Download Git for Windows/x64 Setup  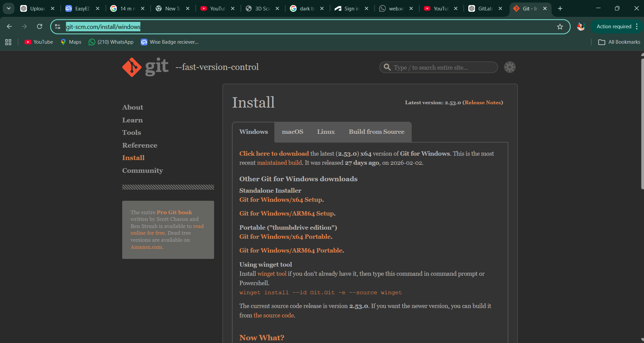point(281,200)
